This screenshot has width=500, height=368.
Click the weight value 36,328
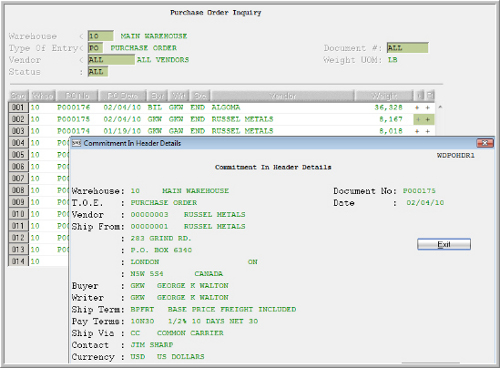click(x=388, y=108)
